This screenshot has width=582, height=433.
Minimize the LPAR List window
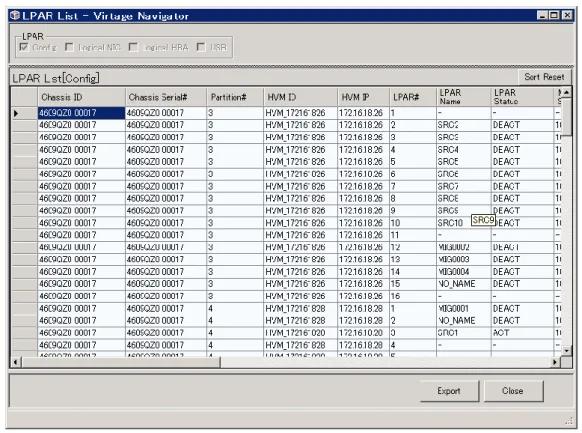click(x=543, y=15)
